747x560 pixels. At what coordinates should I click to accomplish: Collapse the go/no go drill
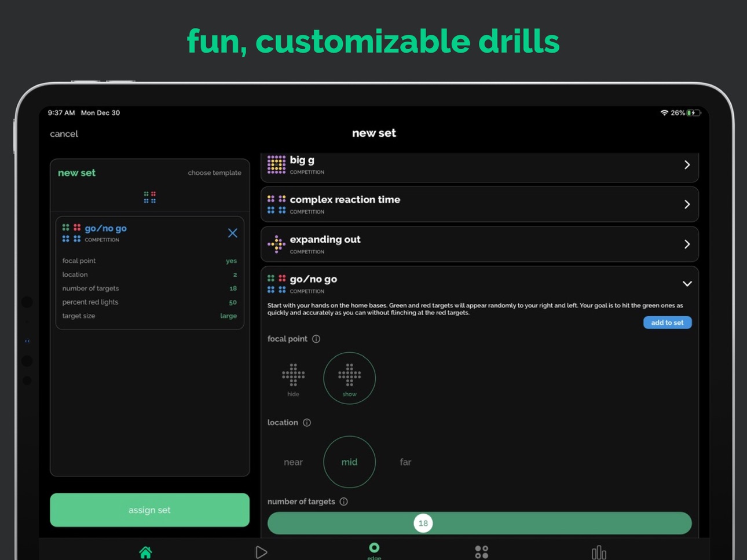pos(687,284)
